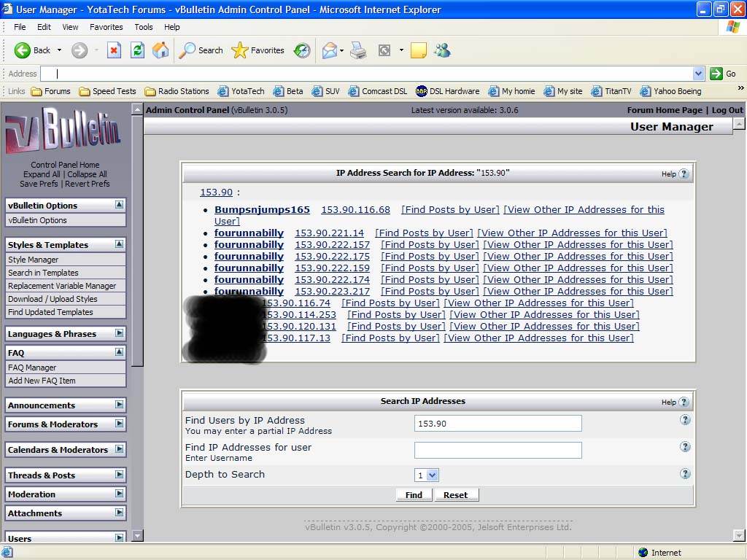Open the address bar dropdown list

click(x=698, y=74)
